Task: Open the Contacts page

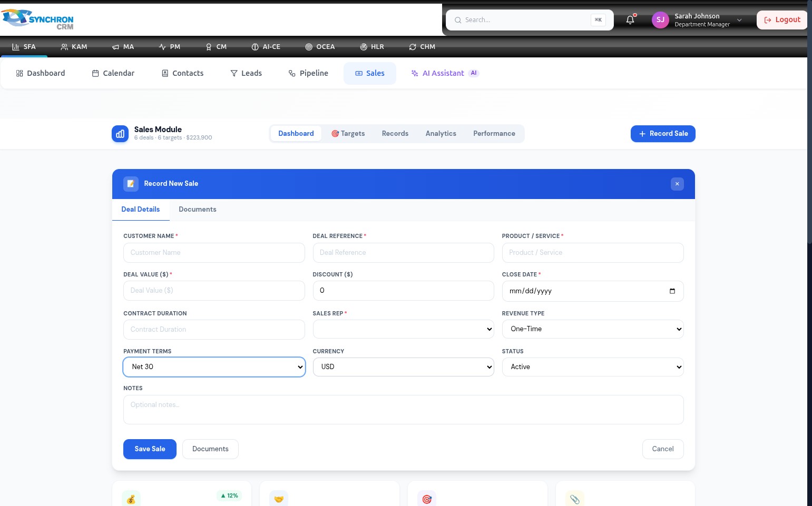Action: click(182, 73)
